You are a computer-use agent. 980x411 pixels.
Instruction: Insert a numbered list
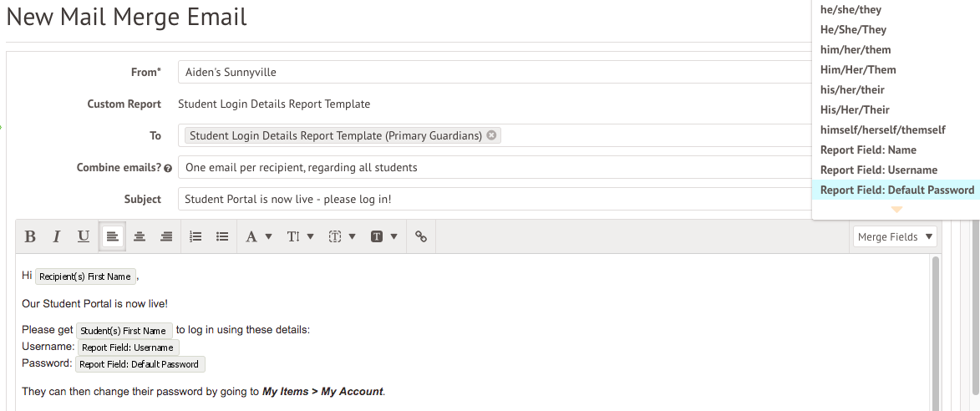(195, 237)
